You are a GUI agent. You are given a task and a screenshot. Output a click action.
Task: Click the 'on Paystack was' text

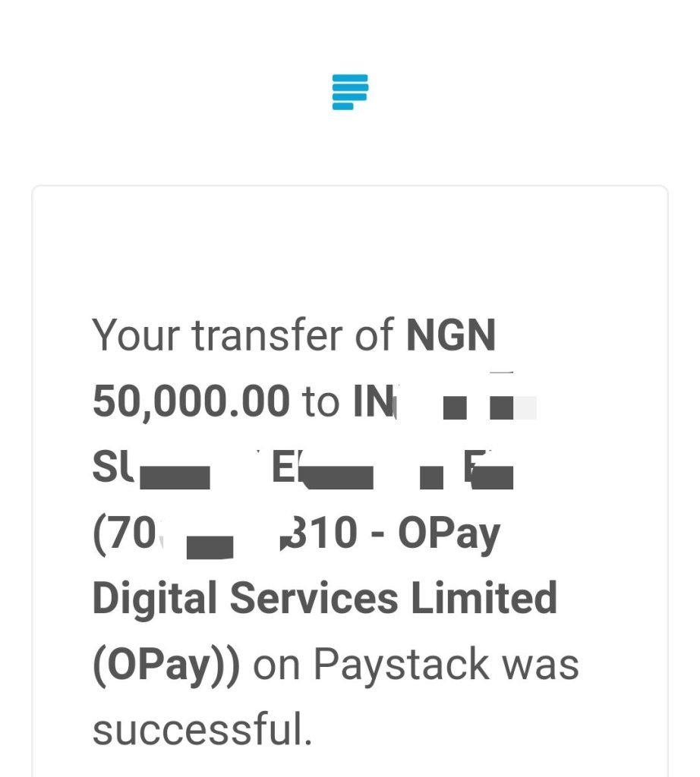click(x=416, y=665)
